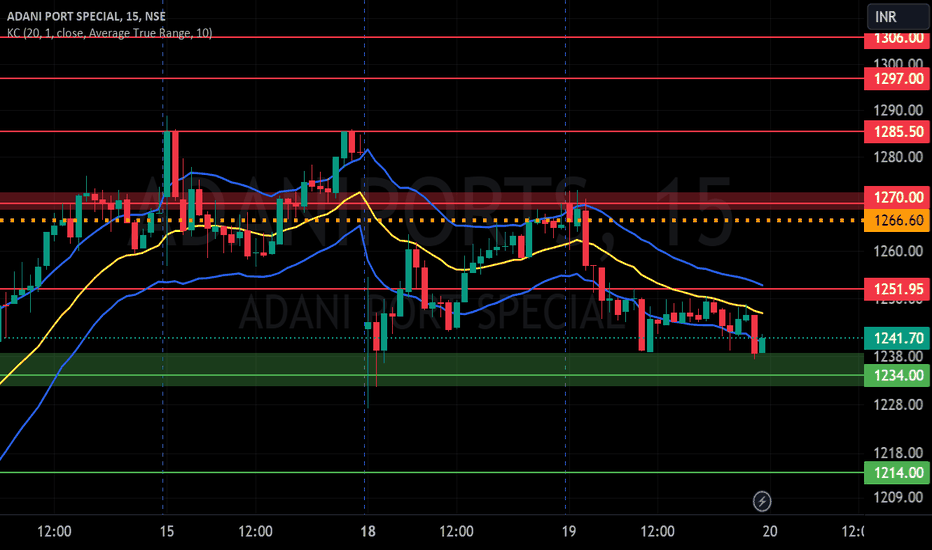Click the 1285.50 resistance price label
932x550 pixels.
click(x=896, y=131)
